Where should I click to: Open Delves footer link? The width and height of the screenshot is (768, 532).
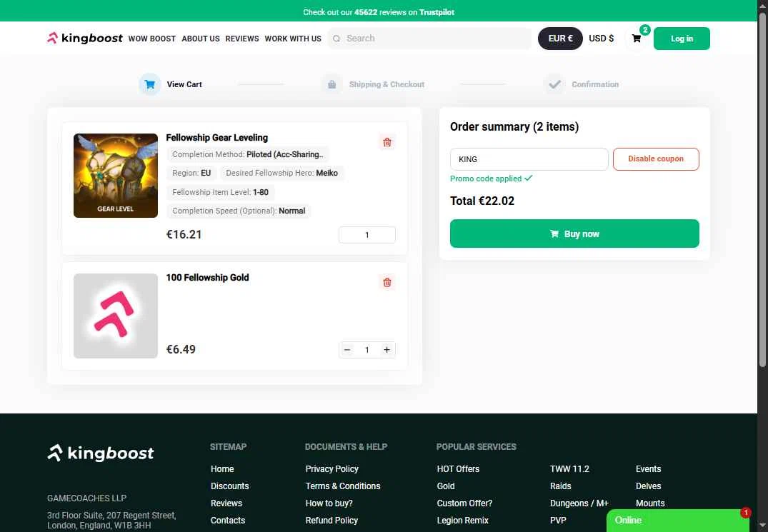[648, 486]
